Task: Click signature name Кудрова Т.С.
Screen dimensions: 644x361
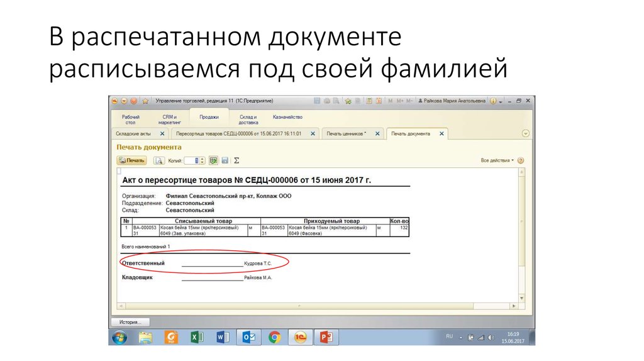Action: [x=258, y=264]
